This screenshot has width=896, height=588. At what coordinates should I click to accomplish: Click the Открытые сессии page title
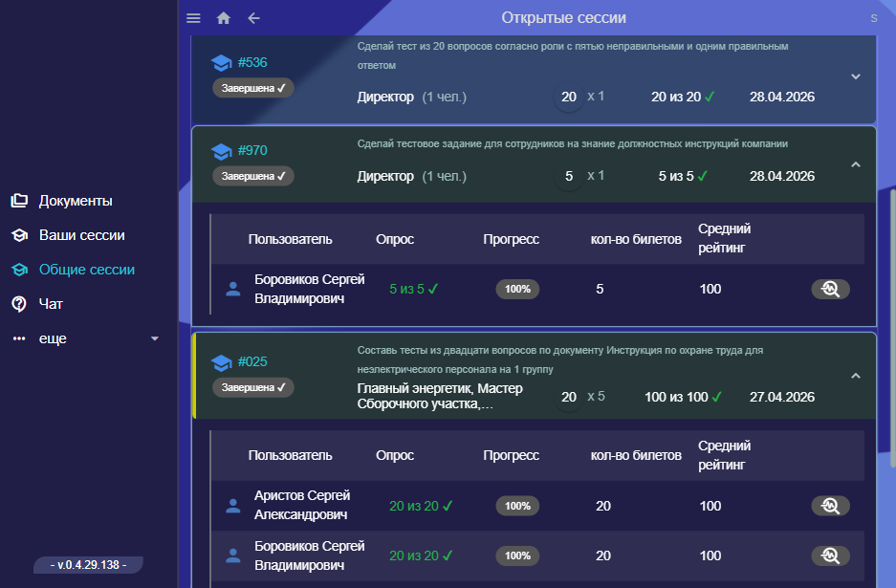point(564,18)
